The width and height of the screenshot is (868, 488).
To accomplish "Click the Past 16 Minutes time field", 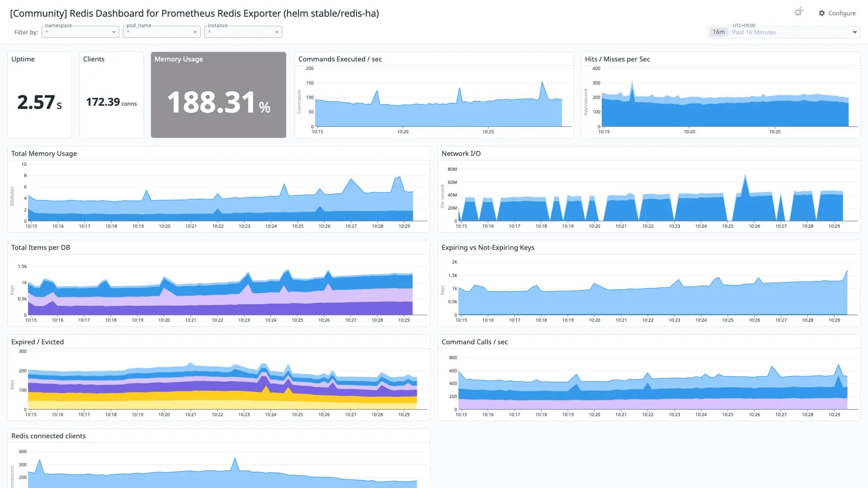I will (784, 32).
